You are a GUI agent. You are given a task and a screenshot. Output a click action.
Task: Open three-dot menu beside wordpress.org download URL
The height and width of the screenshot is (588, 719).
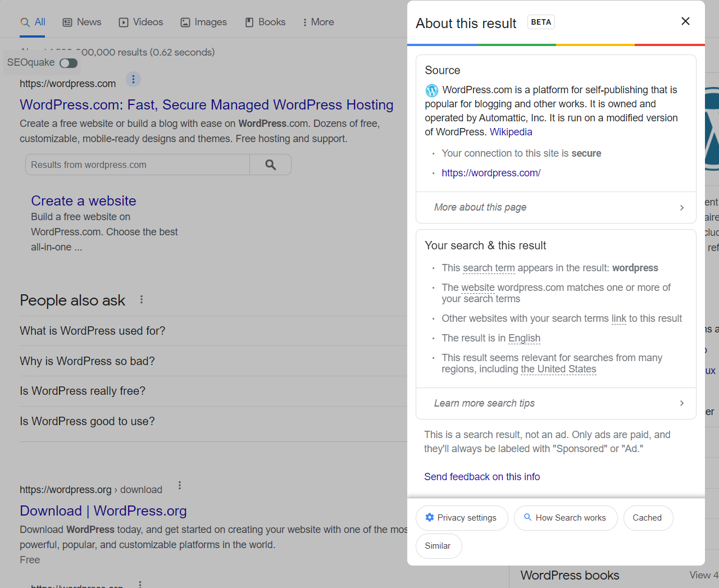point(180,486)
